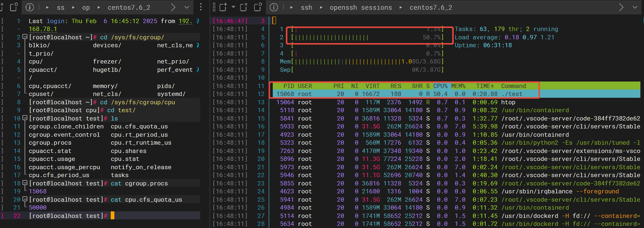Click the freezer/ directory entry
The width and height of the screenshot is (644, 228).
point(107,61)
